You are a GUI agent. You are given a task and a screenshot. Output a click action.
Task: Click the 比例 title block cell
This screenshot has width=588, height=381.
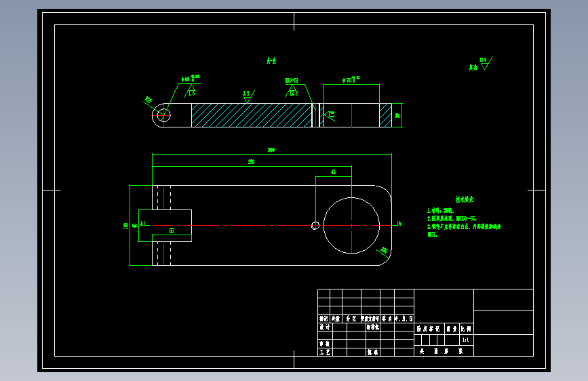click(466, 329)
